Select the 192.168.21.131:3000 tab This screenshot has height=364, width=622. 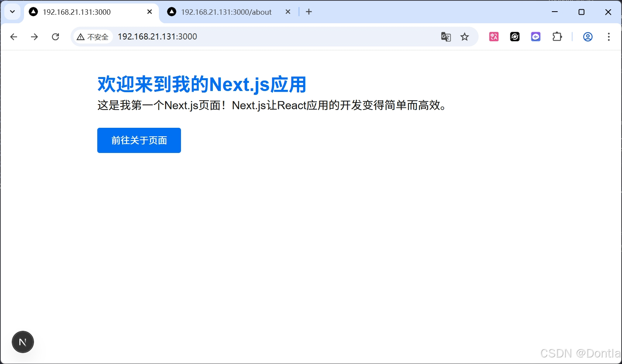point(91,12)
